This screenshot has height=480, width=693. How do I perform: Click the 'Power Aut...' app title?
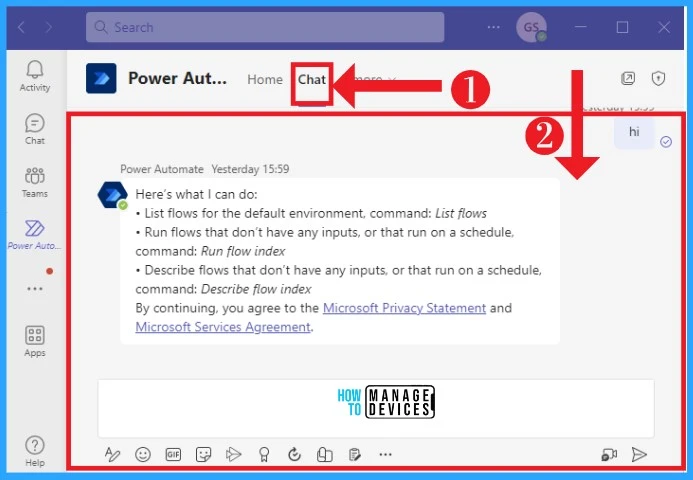pyautogui.click(x=177, y=78)
